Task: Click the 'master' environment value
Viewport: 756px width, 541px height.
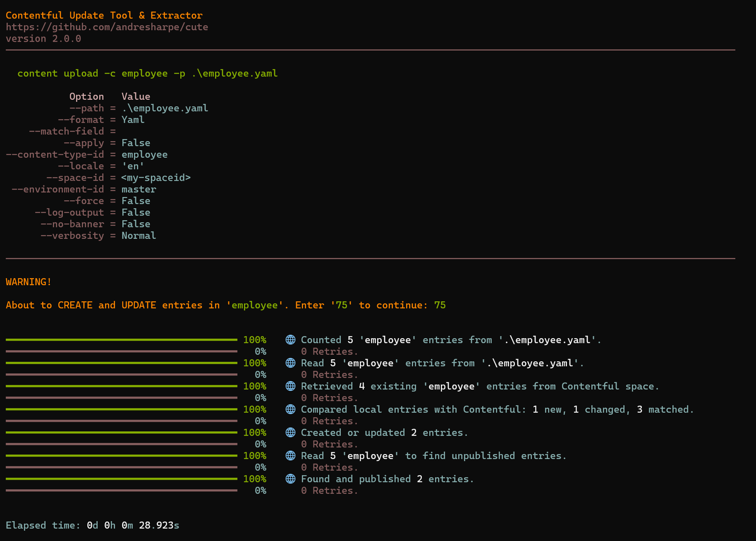Action: click(139, 189)
